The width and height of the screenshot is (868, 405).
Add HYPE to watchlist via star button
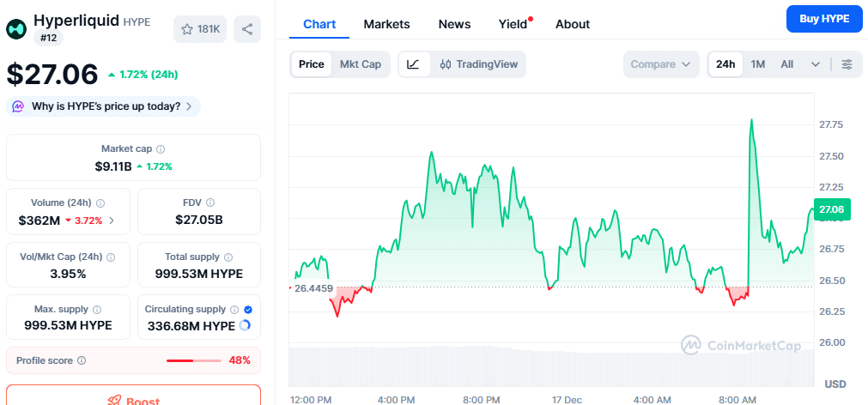click(x=200, y=29)
